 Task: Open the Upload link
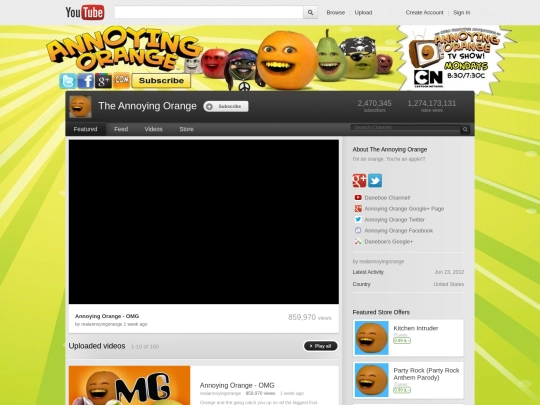[363, 12]
